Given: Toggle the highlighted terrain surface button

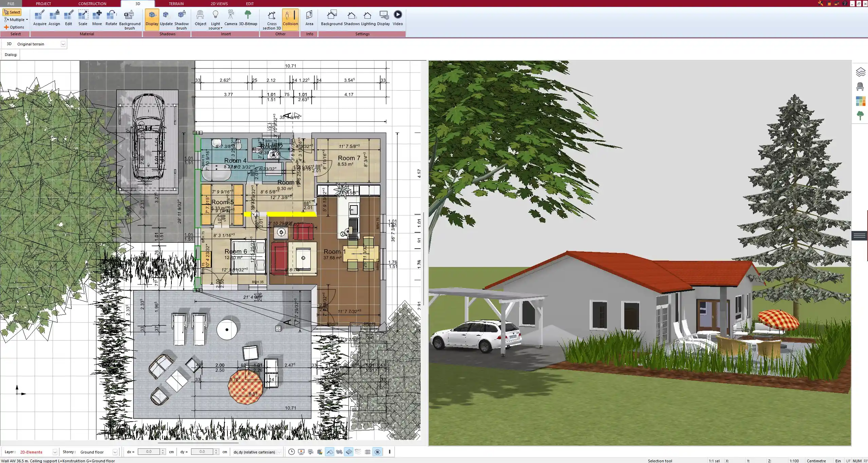Looking at the screenshot, I should (349, 452).
